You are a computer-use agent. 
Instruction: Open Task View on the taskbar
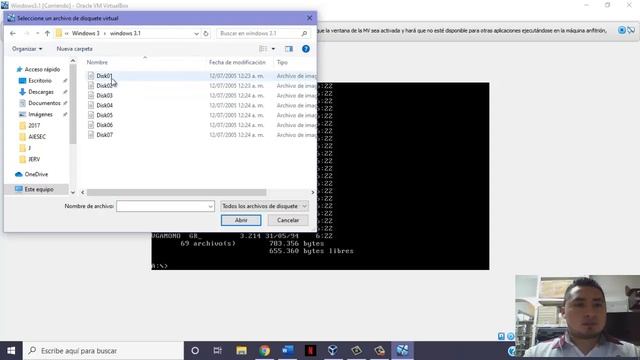(218, 351)
